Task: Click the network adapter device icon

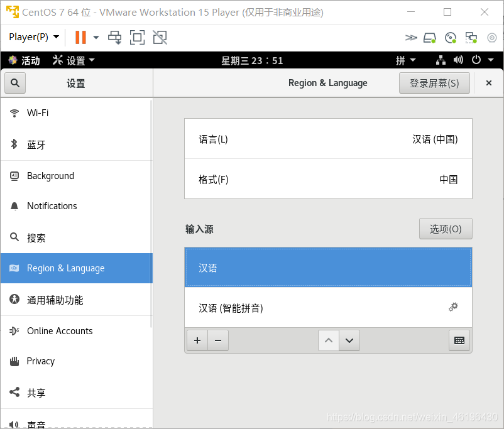Action: 471,38
